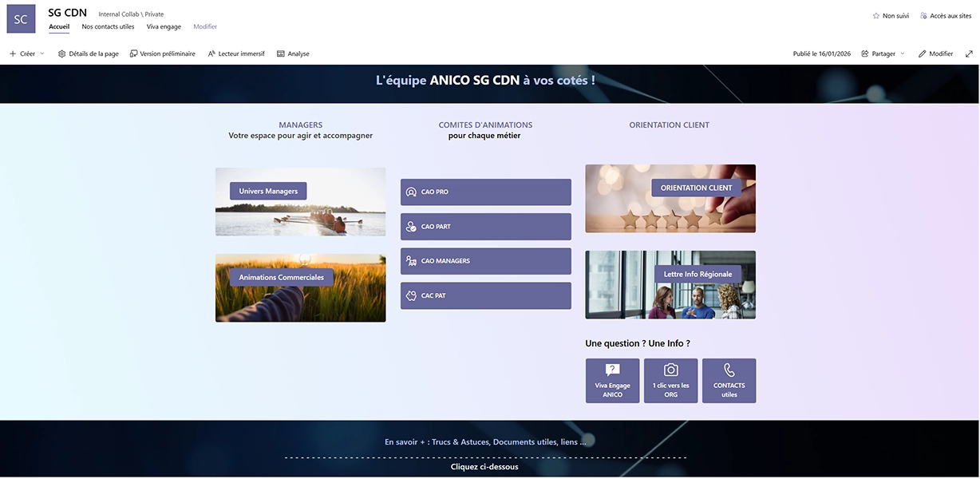Image resolution: width=980 pixels, height=479 pixels.
Task: Launch Lecteur immersif reader
Action: point(236,53)
